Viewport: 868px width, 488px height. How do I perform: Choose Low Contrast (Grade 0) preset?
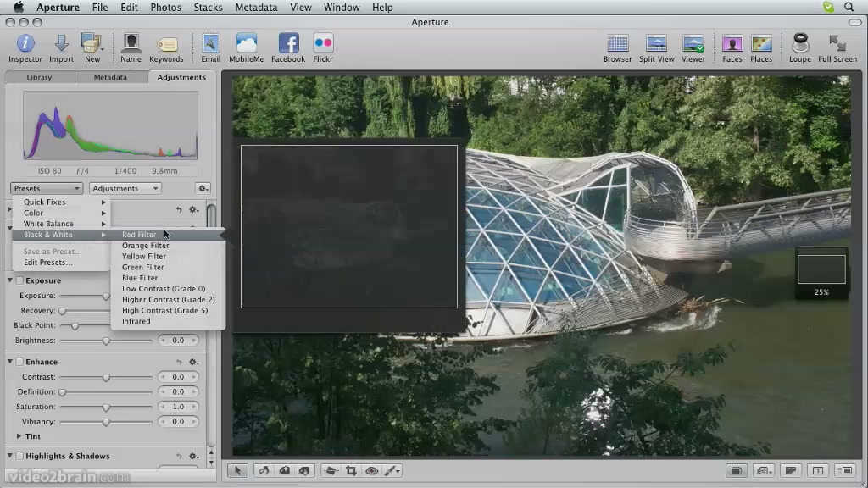tap(169, 289)
